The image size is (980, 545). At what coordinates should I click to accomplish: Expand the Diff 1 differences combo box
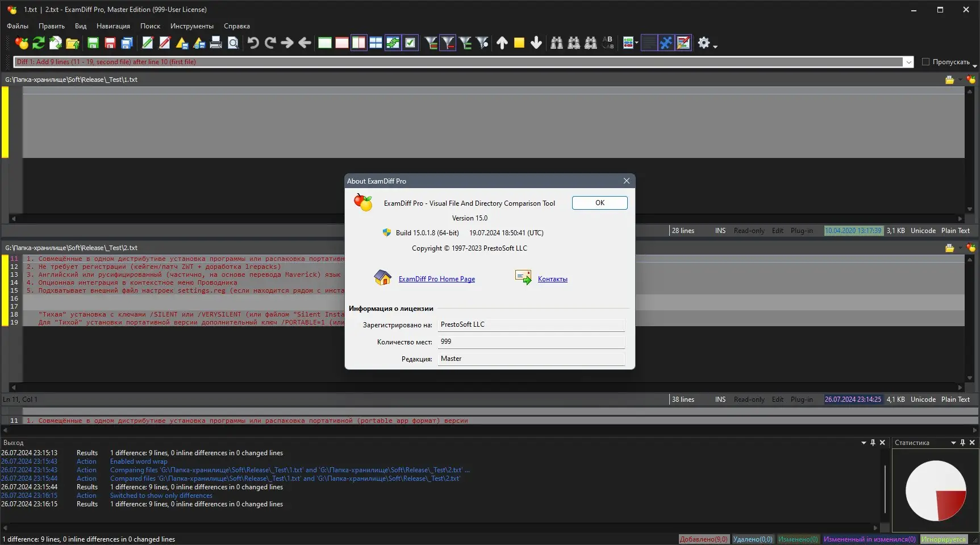pos(908,62)
